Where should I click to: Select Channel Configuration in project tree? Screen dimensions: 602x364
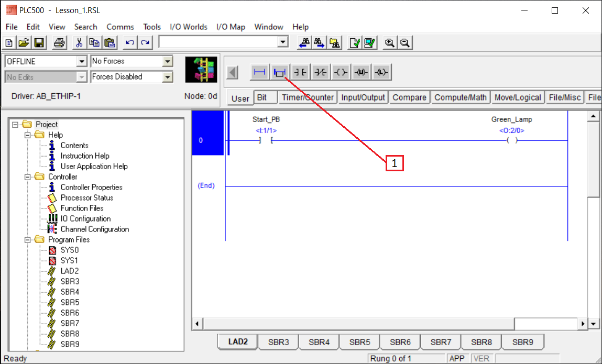(94, 229)
